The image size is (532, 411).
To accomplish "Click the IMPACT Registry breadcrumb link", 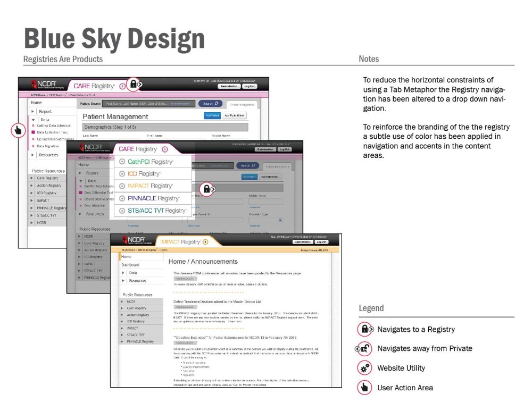I will pyautogui.click(x=147, y=250).
